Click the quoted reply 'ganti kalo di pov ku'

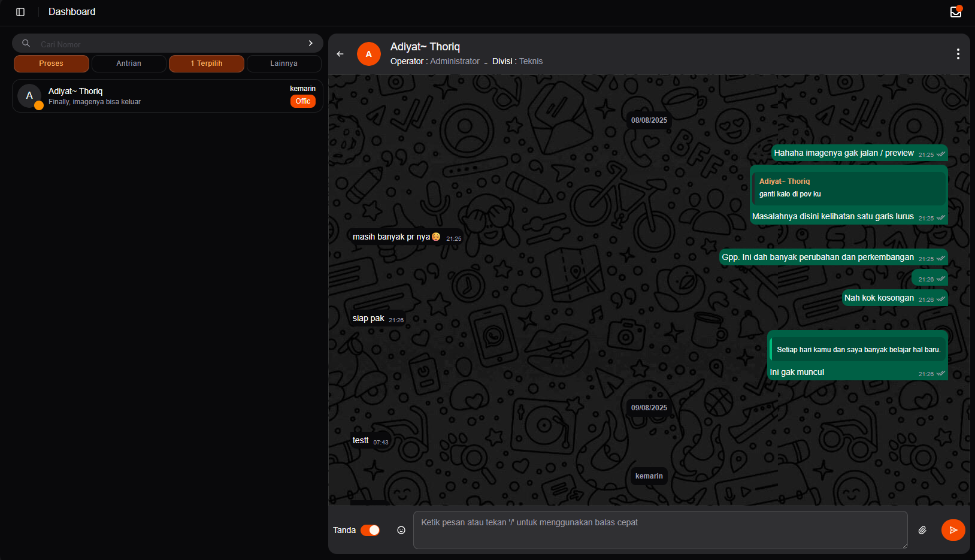[849, 188]
